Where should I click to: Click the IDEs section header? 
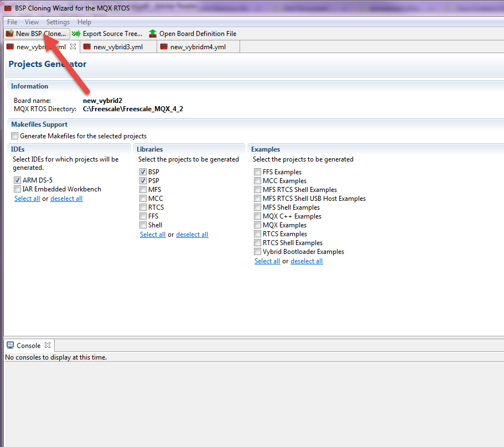[18, 149]
